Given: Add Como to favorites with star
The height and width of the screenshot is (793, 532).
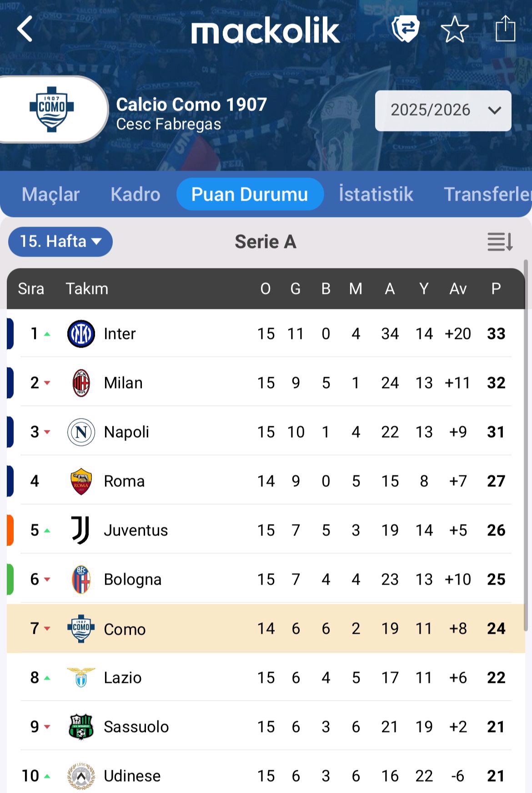Looking at the screenshot, I should (x=455, y=30).
